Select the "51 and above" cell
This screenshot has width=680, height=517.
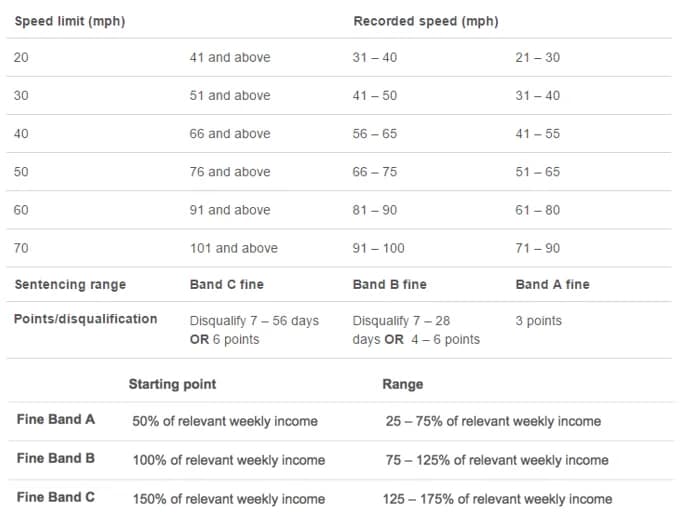(230, 96)
